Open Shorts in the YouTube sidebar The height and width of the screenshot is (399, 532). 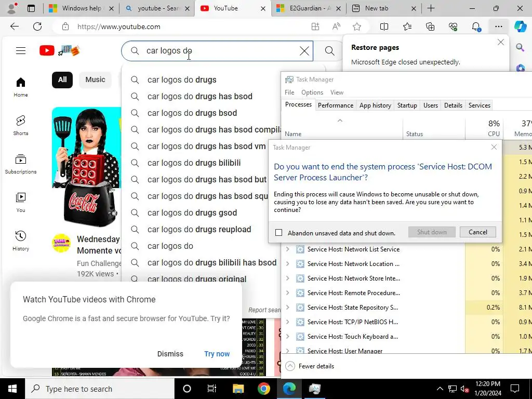coord(21,126)
